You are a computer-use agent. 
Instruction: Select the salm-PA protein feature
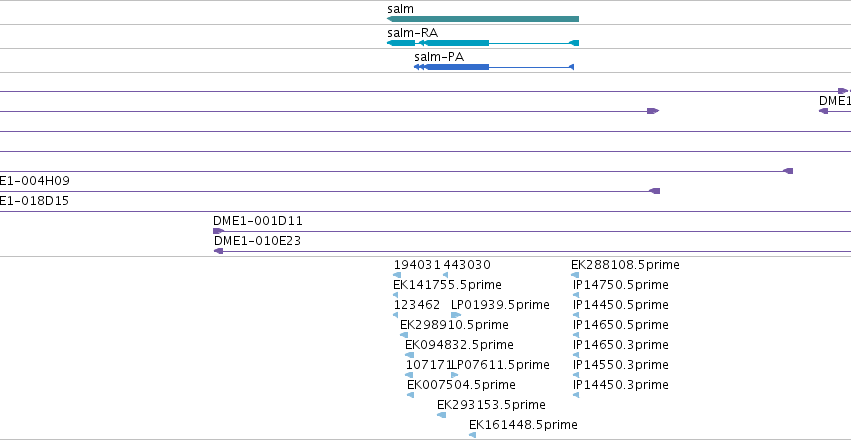[494, 67]
